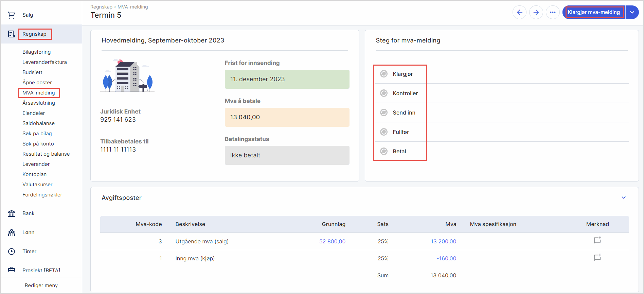
Task: Go to next termin with right arrow
Action: coord(536,13)
